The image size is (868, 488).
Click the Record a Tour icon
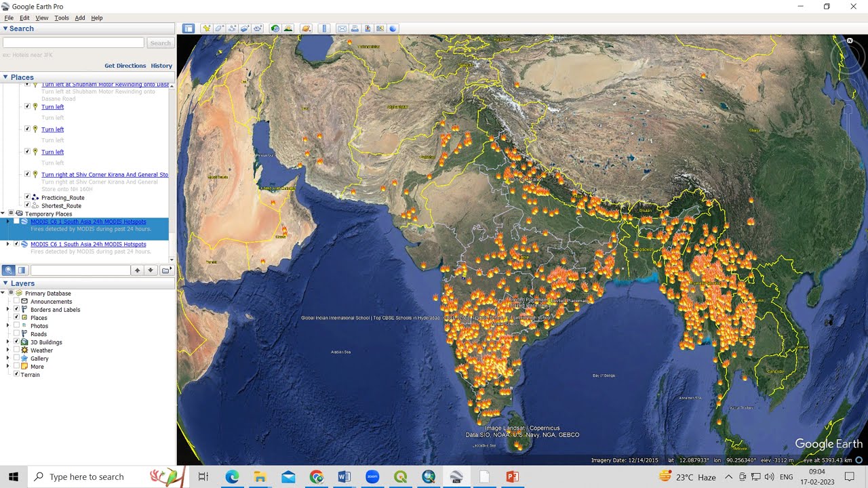[x=258, y=28]
